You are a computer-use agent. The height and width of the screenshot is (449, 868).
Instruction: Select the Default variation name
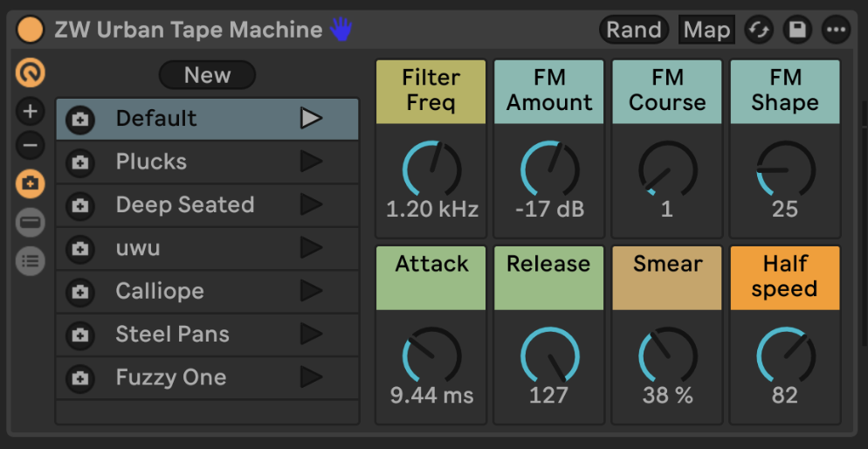coord(156,119)
